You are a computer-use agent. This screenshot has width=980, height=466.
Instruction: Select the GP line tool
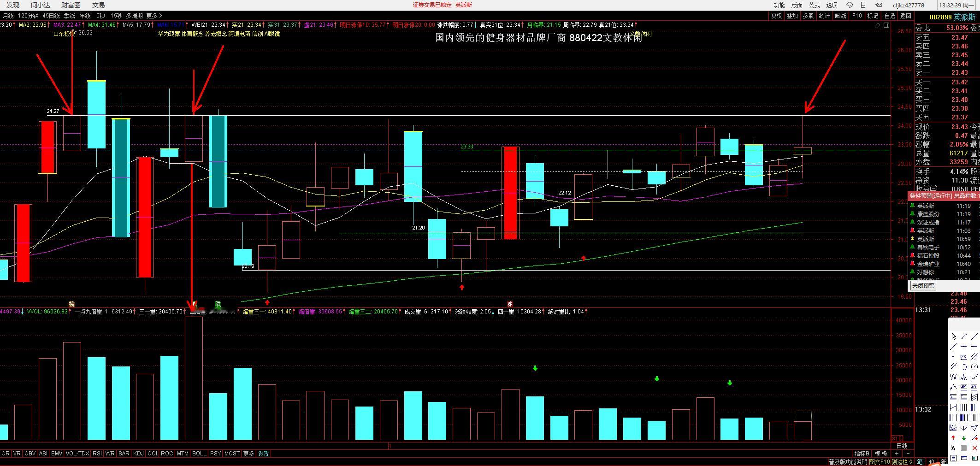click(964, 387)
